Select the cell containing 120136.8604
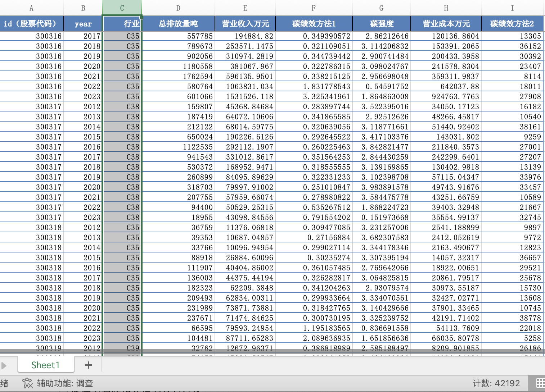Image resolution: width=545 pixels, height=392 pixels. 446,36
